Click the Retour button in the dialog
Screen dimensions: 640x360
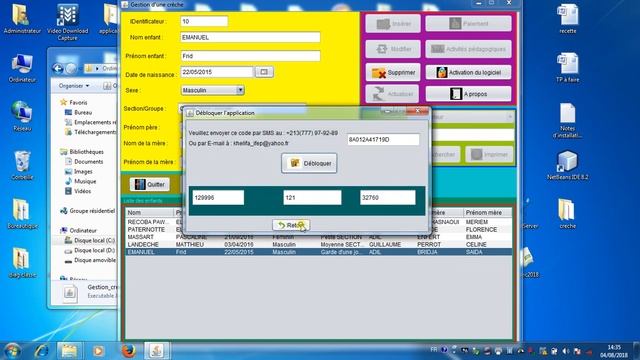(x=291, y=225)
